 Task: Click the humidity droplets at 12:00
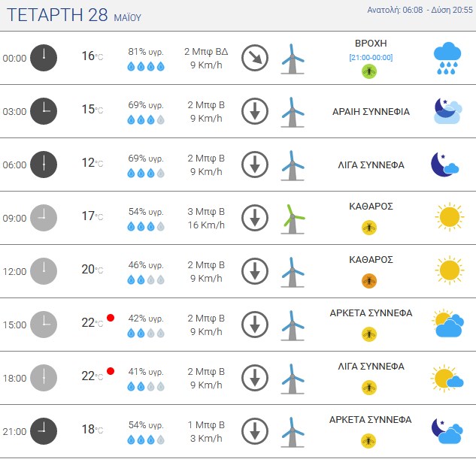point(146,279)
